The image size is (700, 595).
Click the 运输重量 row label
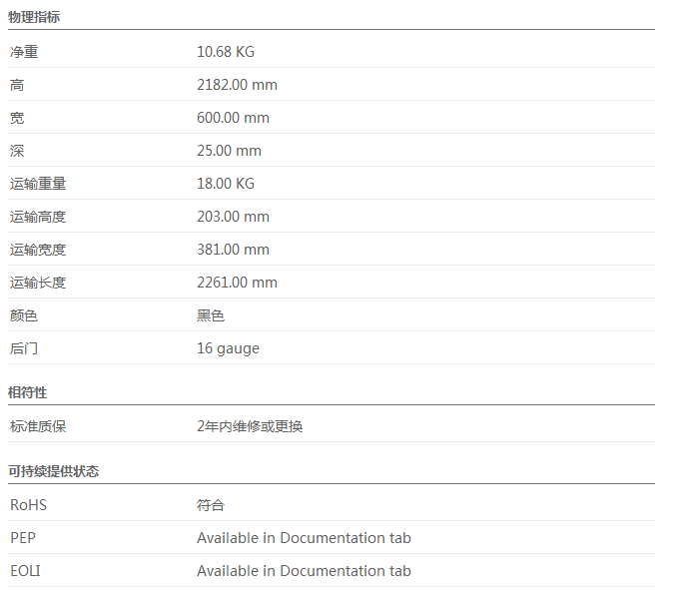click(x=38, y=184)
